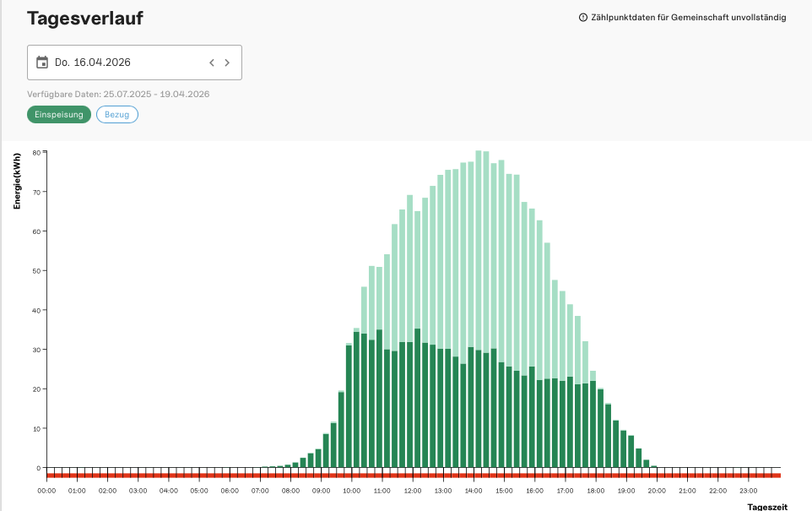Click the Tagesverlauf heading

coord(85,18)
